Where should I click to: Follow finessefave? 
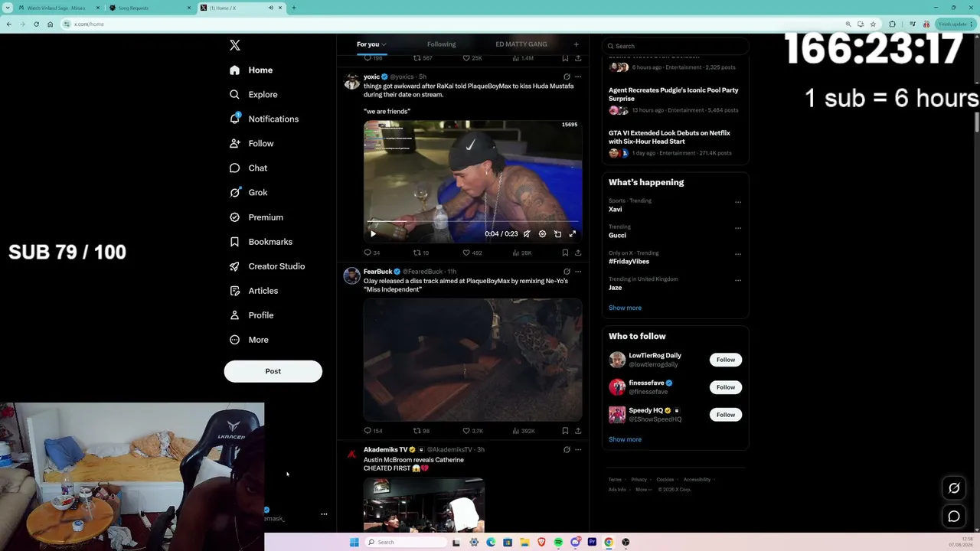tap(726, 387)
